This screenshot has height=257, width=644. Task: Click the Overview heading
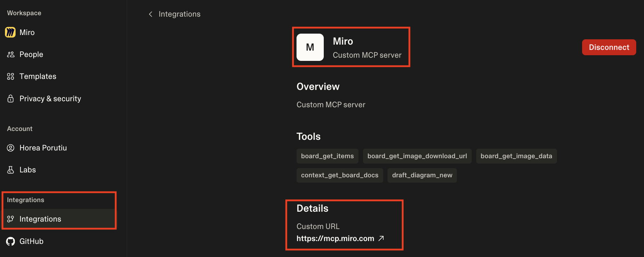tap(318, 87)
